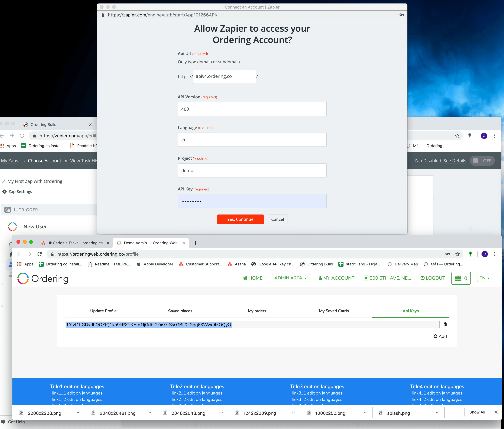Expand options for 2208x2208.png download
504x429 pixels.
[x=78, y=413]
